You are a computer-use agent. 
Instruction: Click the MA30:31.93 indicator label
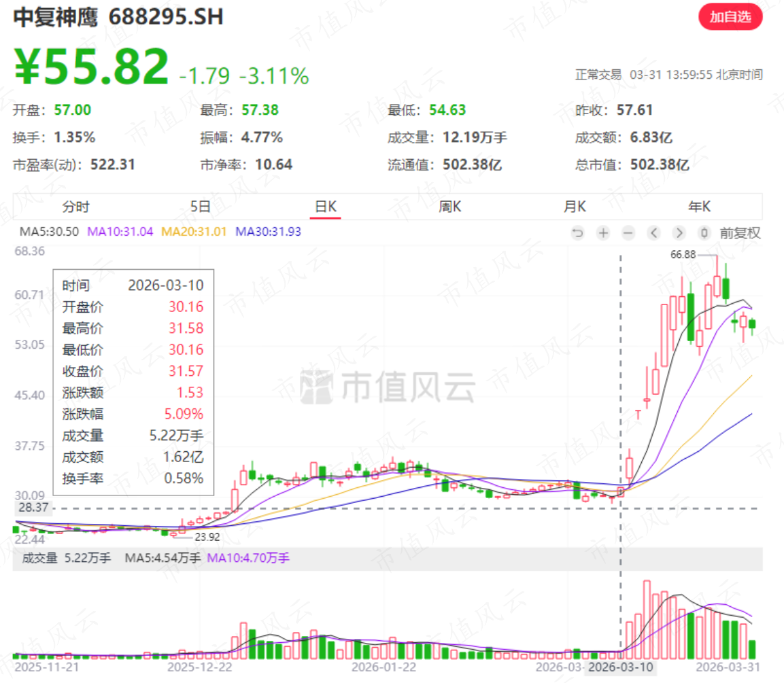point(268,232)
